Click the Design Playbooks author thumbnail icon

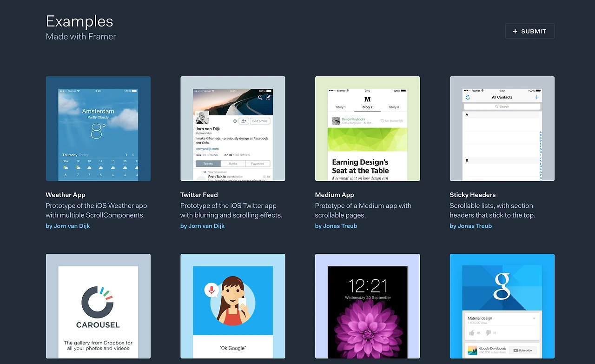336,121
